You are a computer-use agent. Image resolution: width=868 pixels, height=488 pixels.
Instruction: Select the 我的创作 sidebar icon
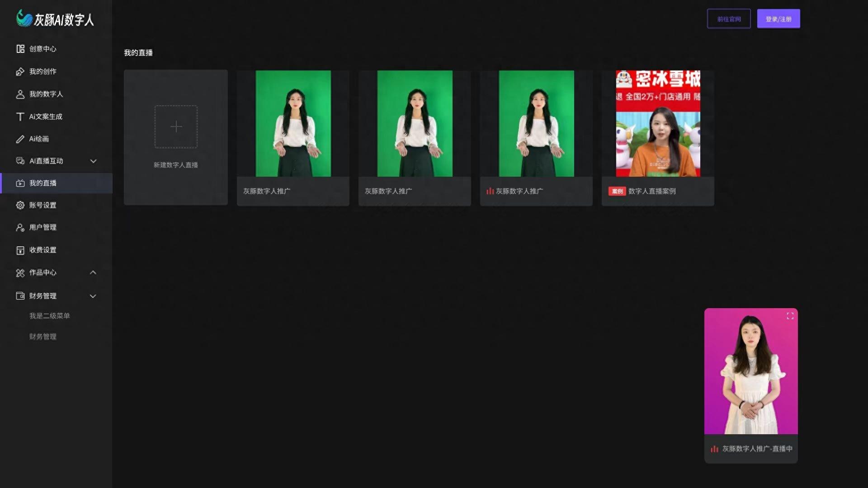[x=20, y=71]
